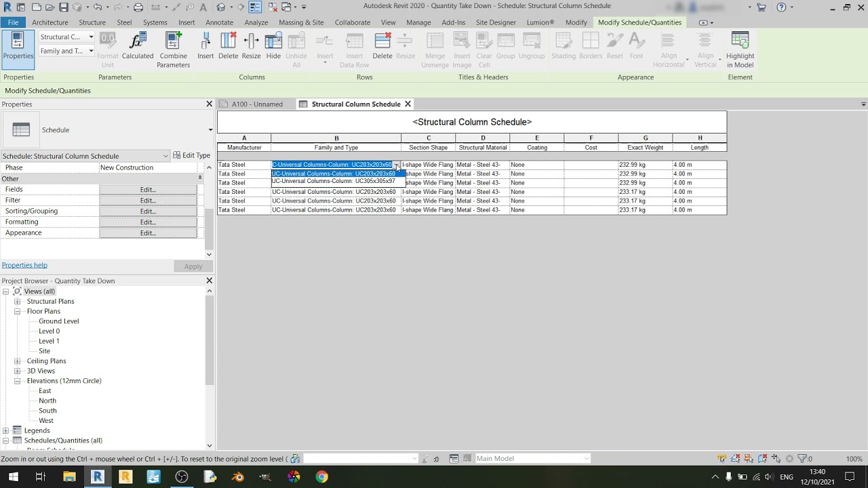Switch to the Annotate ribbon tab
The height and width of the screenshot is (488, 868).
219,22
